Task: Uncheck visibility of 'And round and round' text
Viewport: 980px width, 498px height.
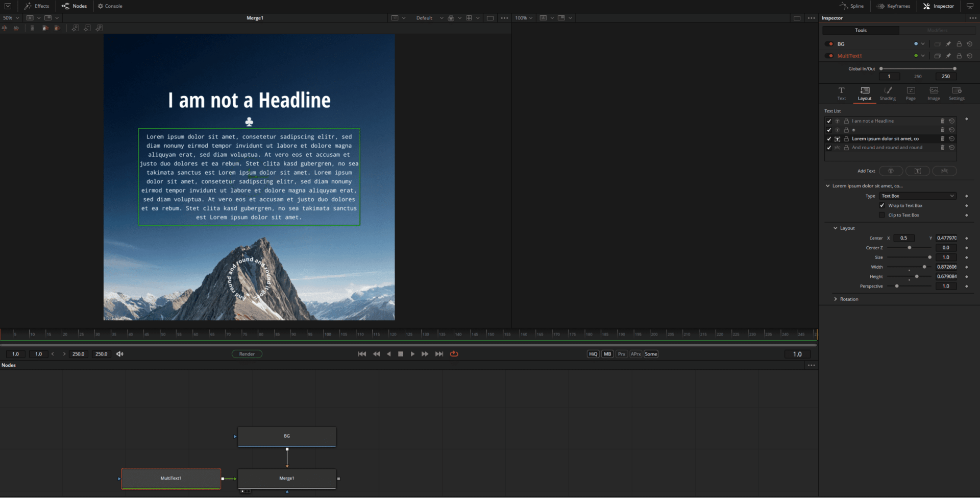Action: coord(829,148)
